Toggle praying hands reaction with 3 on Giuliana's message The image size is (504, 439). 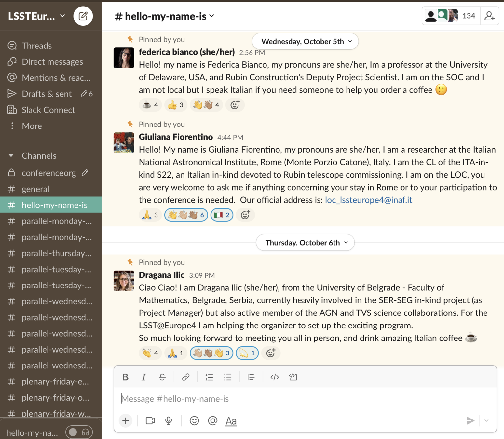pos(150,215)
